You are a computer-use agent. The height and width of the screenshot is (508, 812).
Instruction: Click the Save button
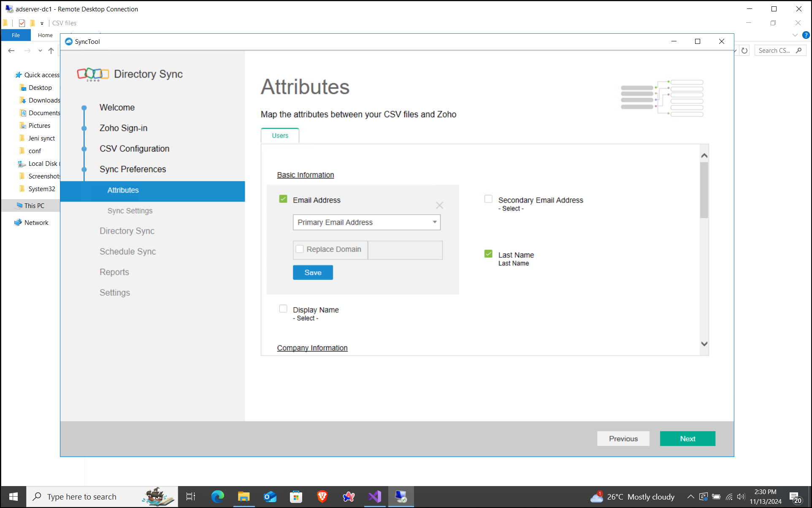click(x=313, y=273)
